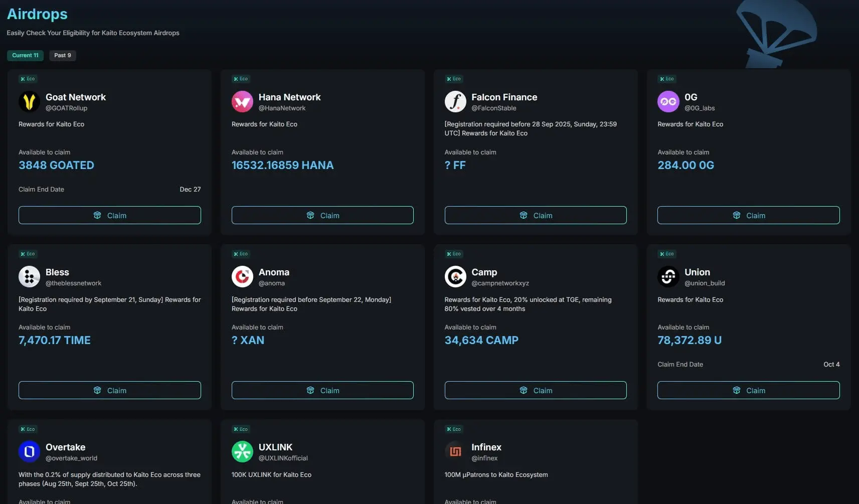Select the 78,372.89 U amount
This screenshot has height=504, width=859.
click(x=690, y=340)
